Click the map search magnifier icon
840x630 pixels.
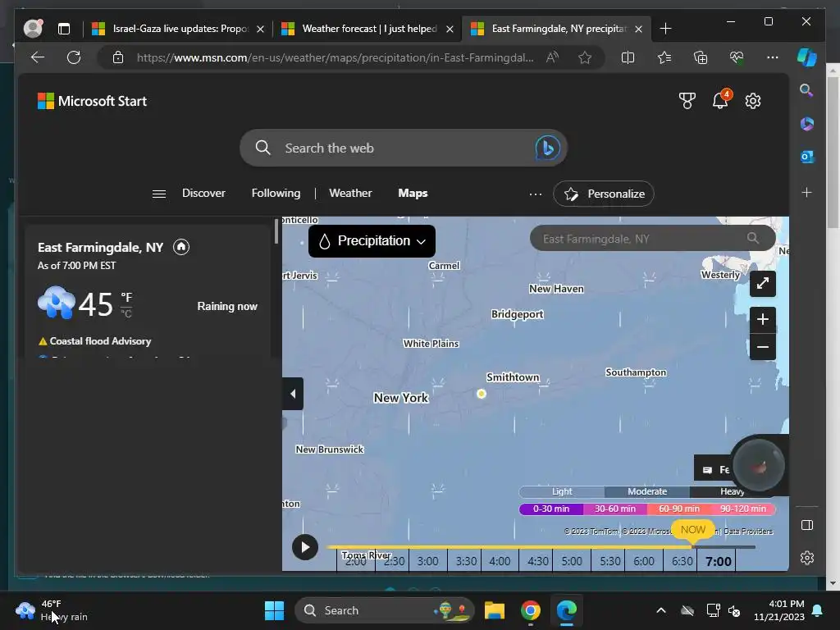point(753,238)
